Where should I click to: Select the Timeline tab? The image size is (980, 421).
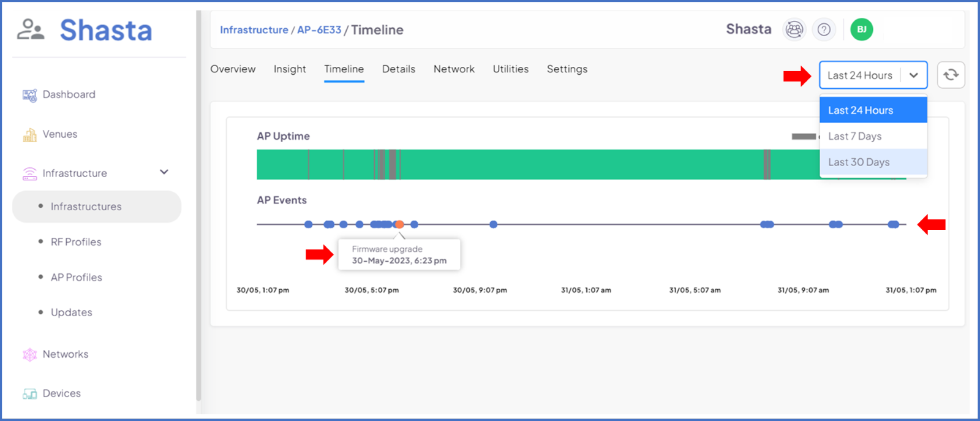[344, 69]
